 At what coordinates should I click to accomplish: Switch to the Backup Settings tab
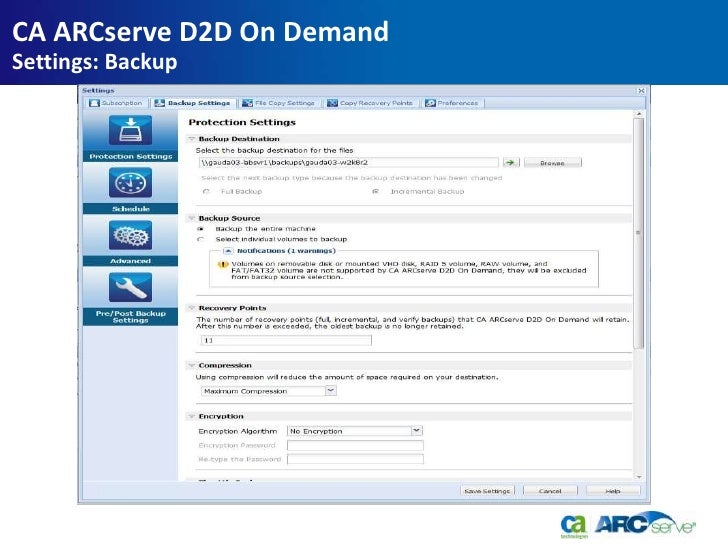pos(194,103)
